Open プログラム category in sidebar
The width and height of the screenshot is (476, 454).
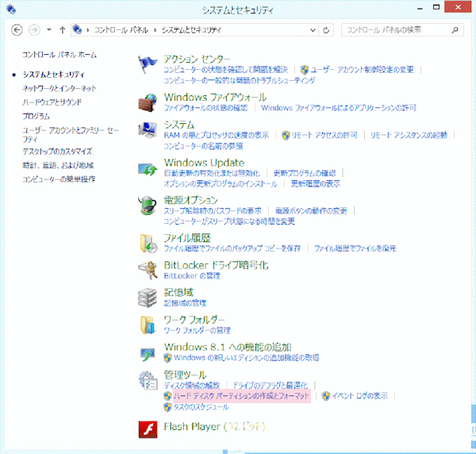(x=36, y=117)
